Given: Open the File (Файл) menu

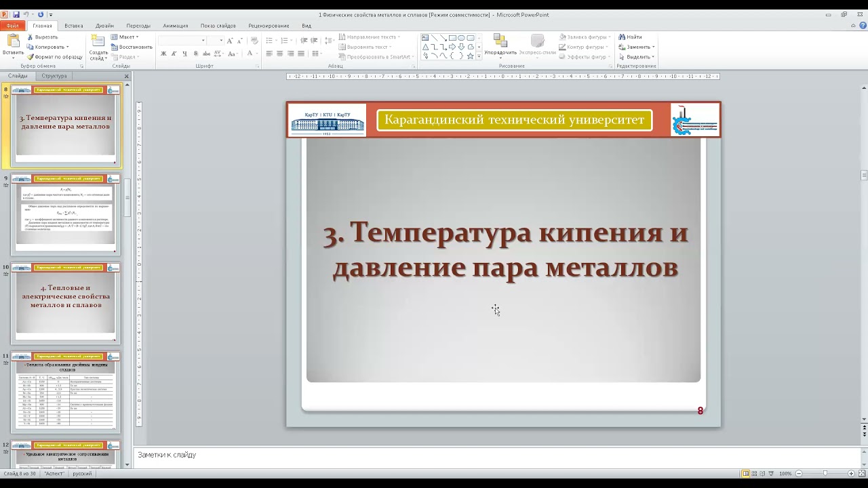Looking at the screenshot, I should pyautogui.click(x=13, y=26).
